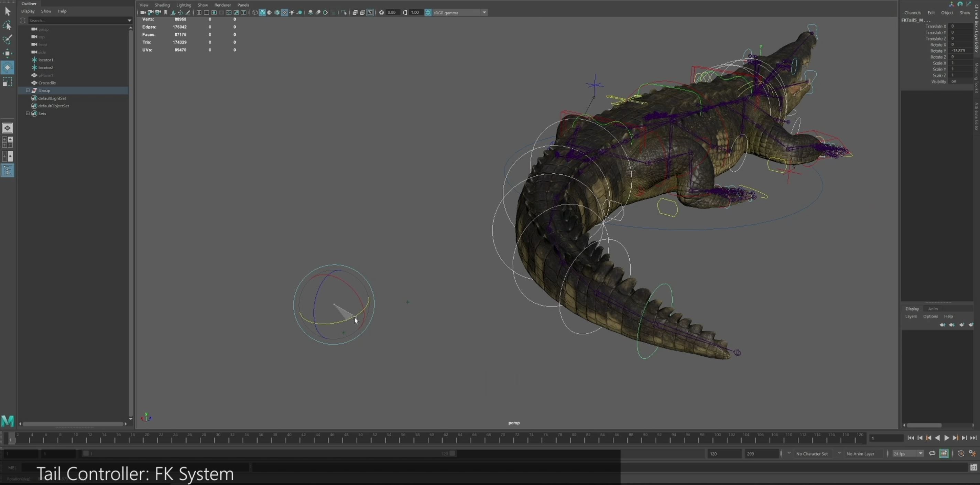Choose the Lasso select tool
This screenshot has height=485, width=980.
(7, 25)
